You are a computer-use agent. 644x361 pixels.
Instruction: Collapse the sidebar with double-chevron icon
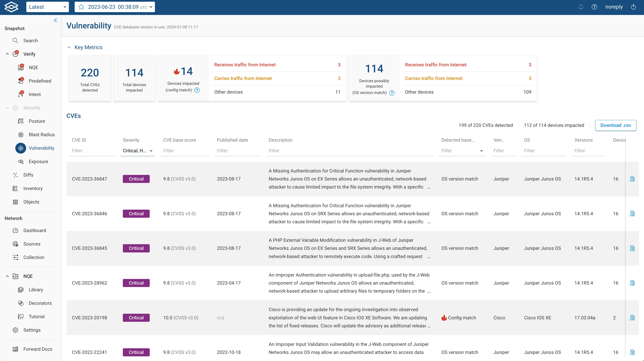pyautogui.click(x=55, y=20)
